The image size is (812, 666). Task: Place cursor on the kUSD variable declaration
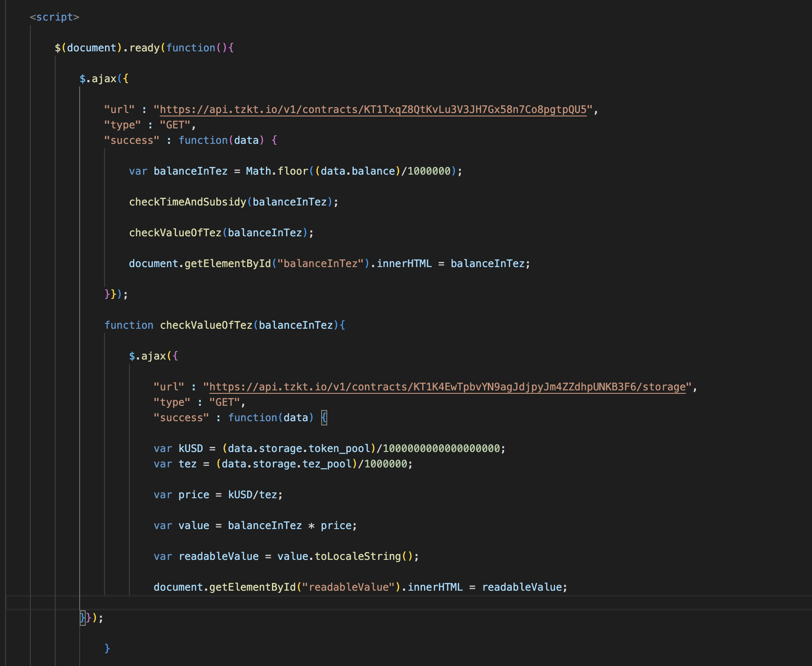(191, 449)
